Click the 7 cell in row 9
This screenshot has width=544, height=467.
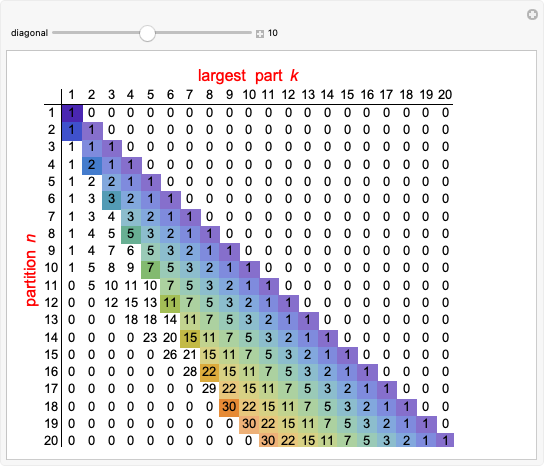(111, 251)
